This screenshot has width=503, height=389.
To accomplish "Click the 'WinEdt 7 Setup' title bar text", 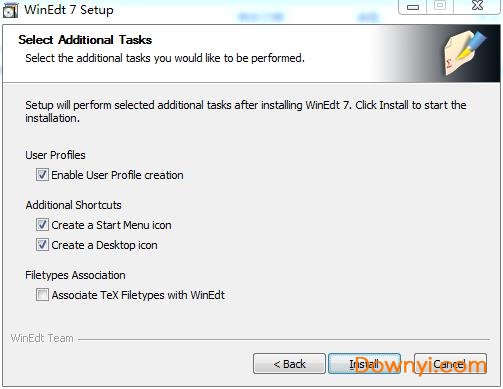I will 69,10.
